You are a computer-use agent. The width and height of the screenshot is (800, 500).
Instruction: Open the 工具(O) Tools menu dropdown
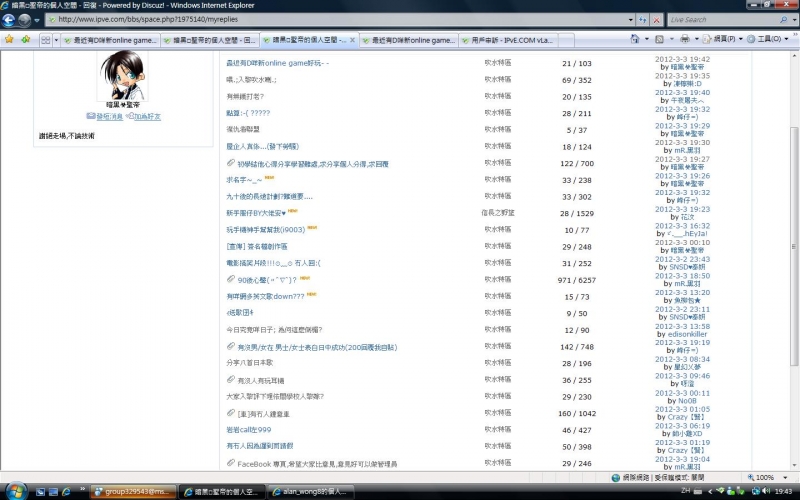point(768,39)
